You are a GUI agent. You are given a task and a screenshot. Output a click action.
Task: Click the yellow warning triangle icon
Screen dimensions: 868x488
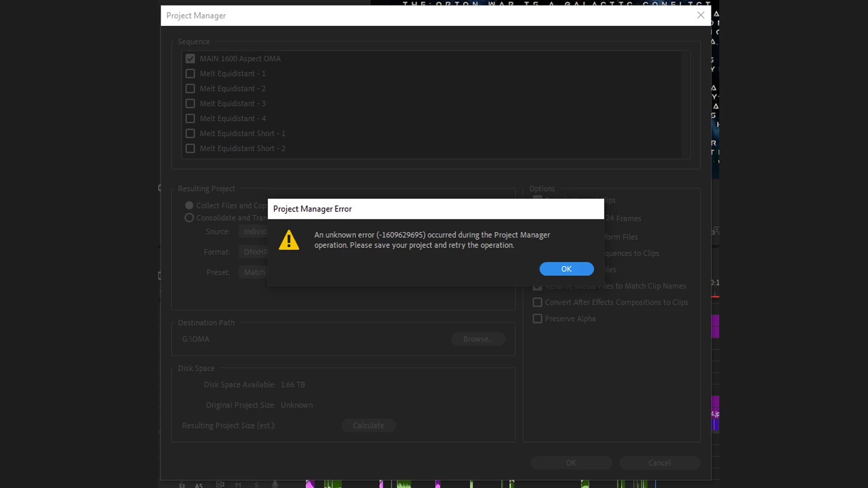pyautogui.click(x=289, y=240)
